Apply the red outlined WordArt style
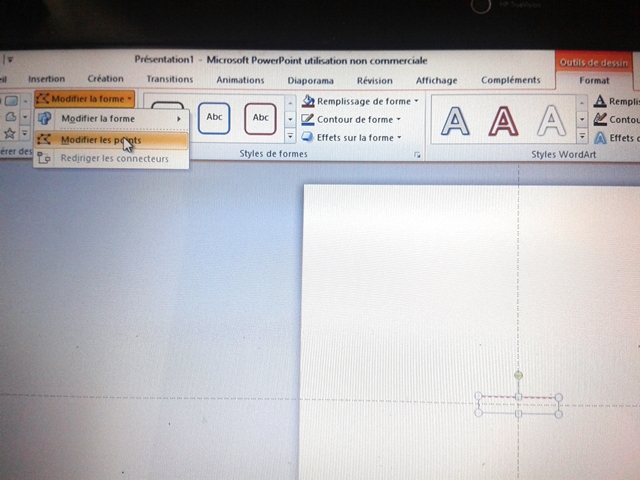 tap(503, 120)
